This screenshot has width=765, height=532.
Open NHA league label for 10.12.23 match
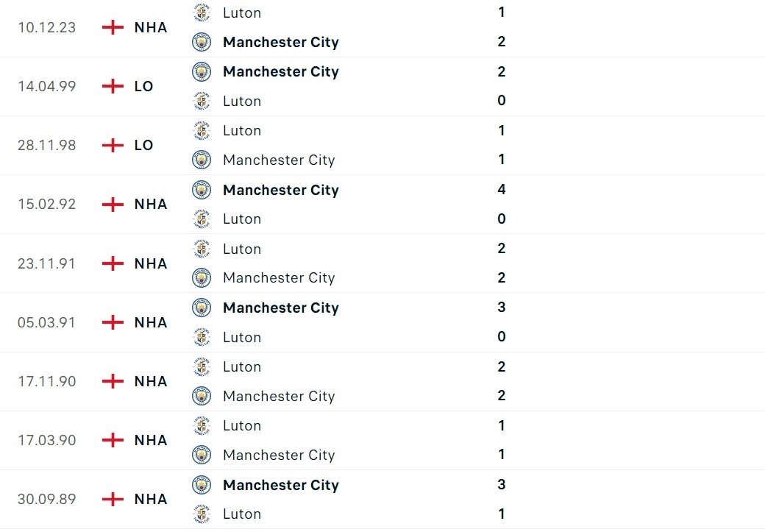pos(151,27)
